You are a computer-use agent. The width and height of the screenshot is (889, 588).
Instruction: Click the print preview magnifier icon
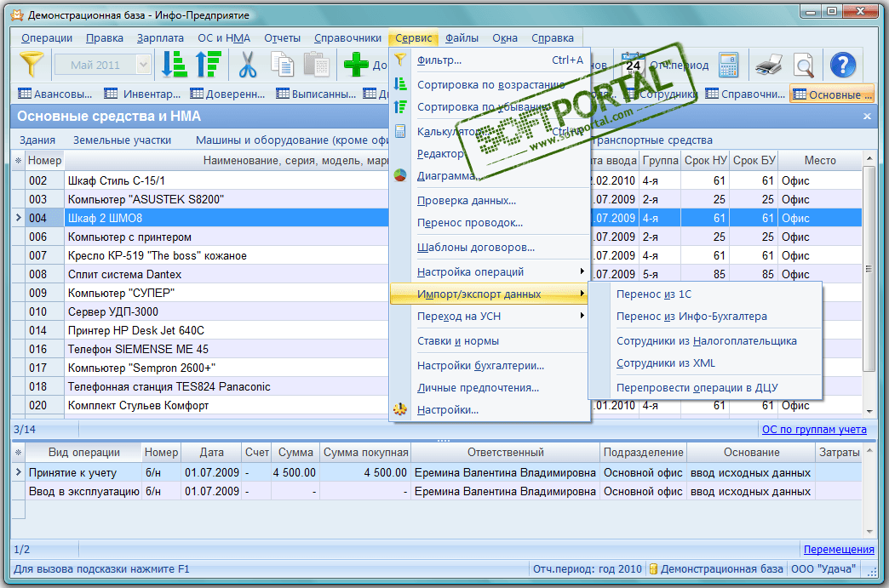coord(803,65)
